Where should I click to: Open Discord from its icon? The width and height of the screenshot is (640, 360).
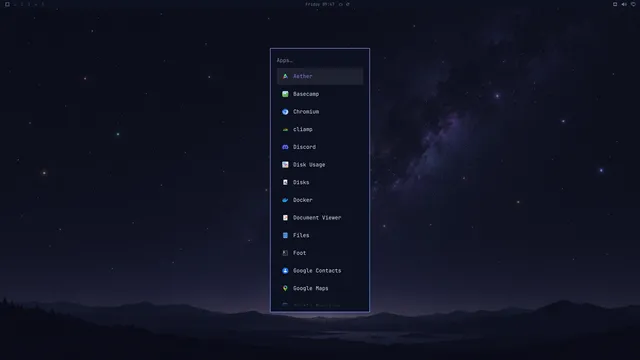coord(285,147)
